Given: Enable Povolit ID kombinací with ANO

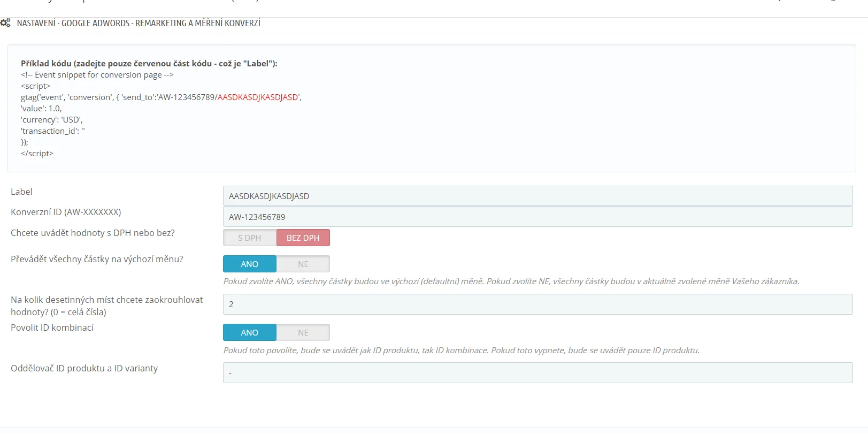Looking at the screenshot, I should (x=250, y=332).
